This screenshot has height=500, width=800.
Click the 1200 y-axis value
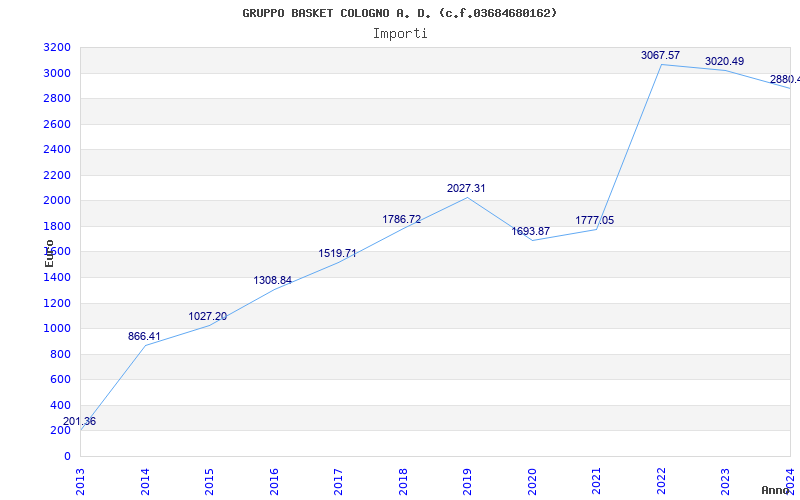57,303
